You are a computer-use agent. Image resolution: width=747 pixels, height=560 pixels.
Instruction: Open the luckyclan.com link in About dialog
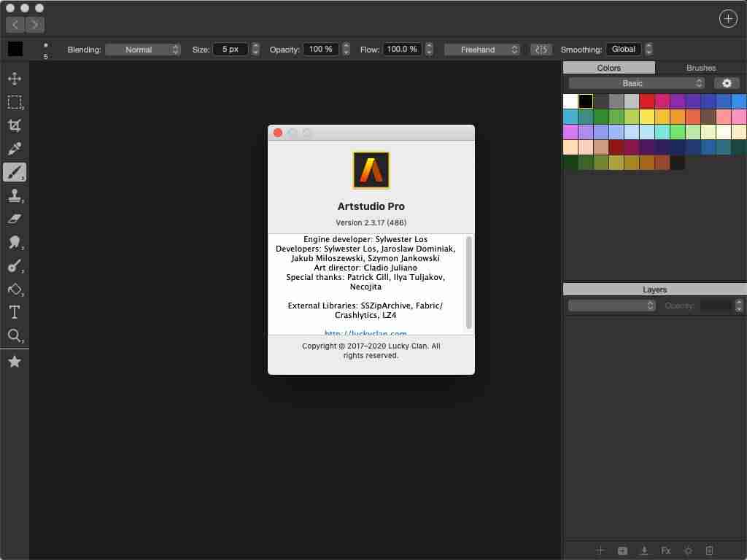coord(365,332)
